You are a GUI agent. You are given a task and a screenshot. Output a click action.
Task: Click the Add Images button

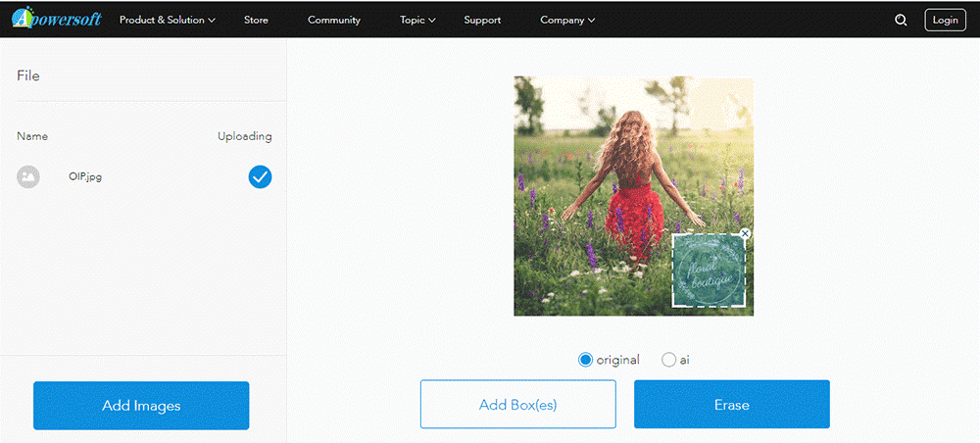pos(141,405)
